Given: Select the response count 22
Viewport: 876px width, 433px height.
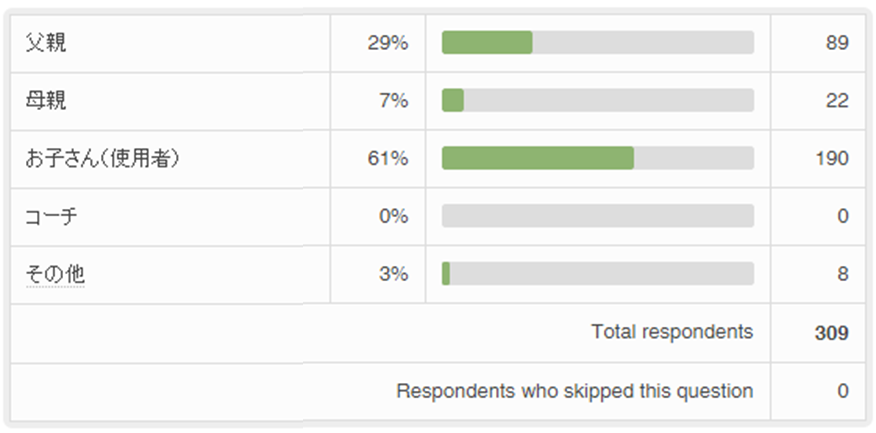Looking at the screenshot, I should 837,101.
